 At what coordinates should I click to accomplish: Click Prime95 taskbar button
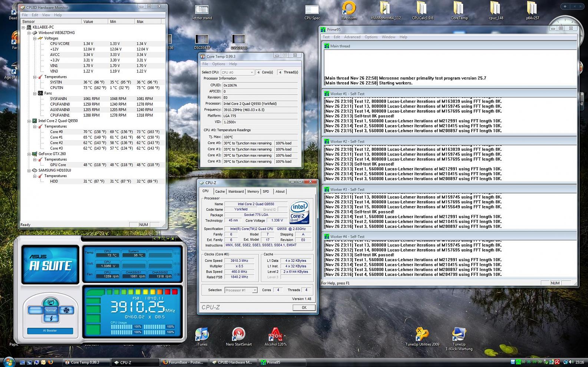coord(283,362)
